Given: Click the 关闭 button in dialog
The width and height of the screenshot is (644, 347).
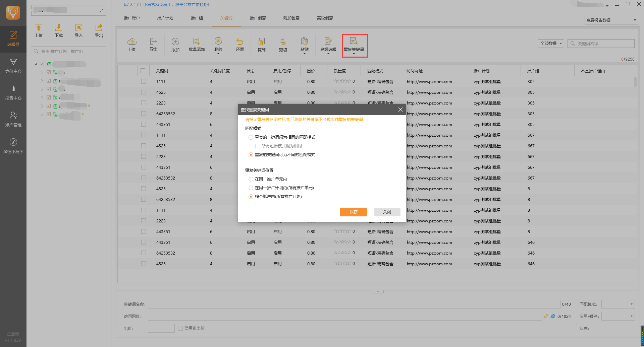Looking at the screenshot, I should coord(387,212).
